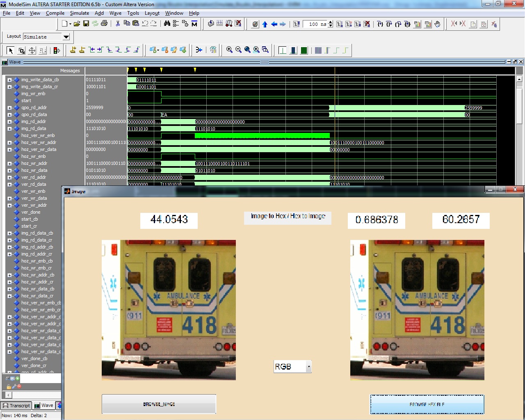The width and height of the screenshot is (525, 420).
Task: Click the BROWSE_IMAGE button
Action: (159, 404)
